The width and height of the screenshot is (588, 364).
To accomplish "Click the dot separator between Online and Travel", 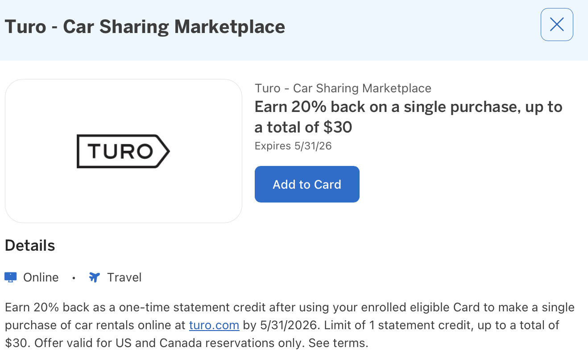I will [74, 277].
